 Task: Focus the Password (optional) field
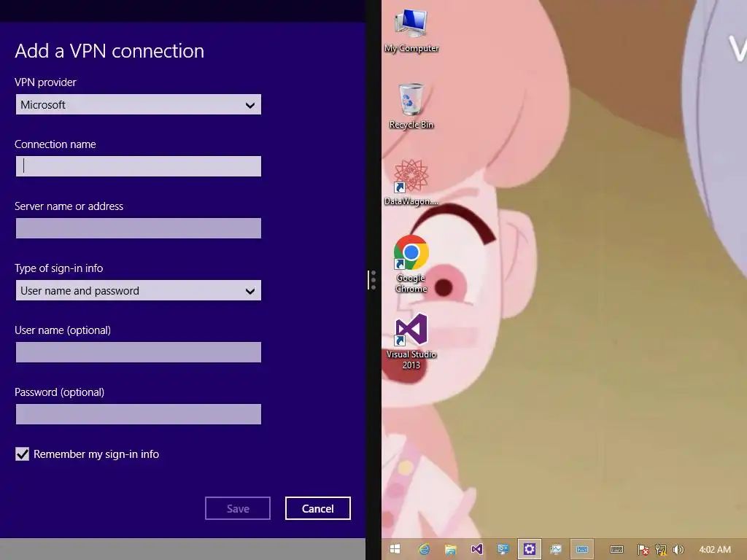coord(138,414)
